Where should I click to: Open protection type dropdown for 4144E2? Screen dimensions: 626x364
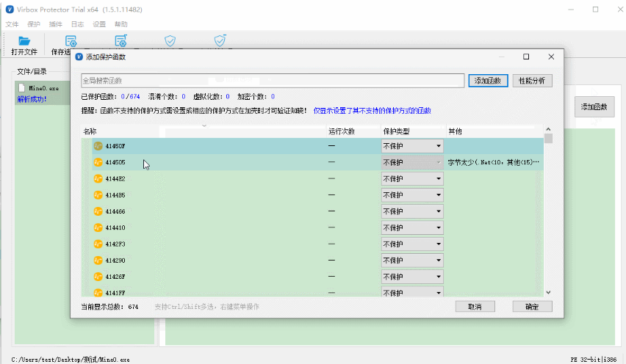coord(412,178)
